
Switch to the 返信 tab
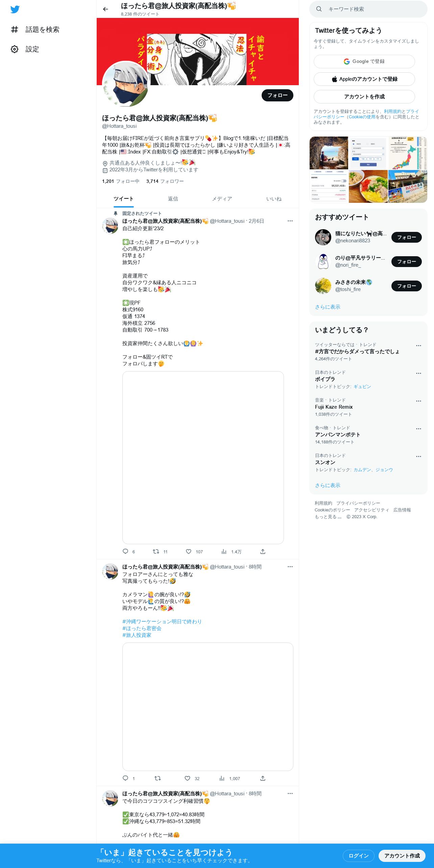coord(173,199)
